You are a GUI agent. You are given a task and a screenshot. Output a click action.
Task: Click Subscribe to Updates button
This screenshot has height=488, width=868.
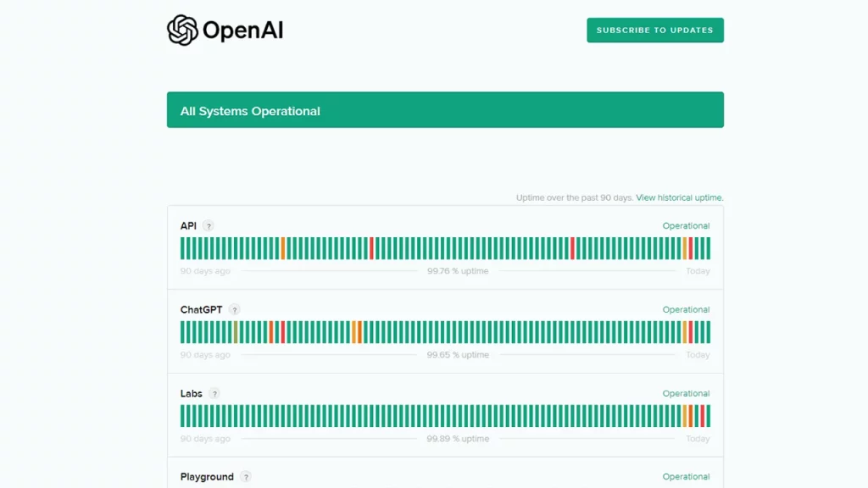[x=655, y=30]
